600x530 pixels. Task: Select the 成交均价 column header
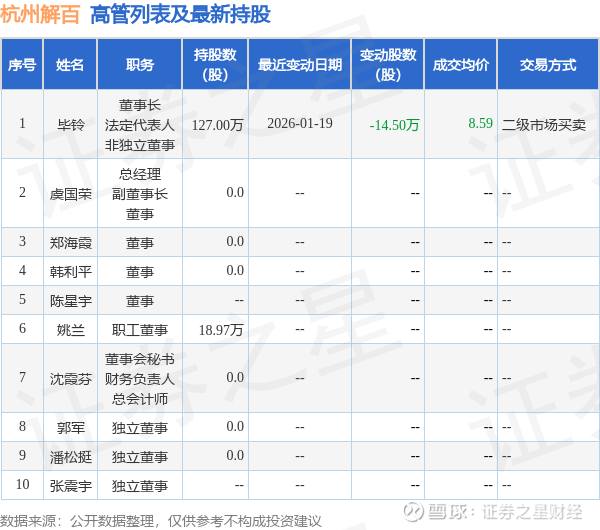point(461,65)
